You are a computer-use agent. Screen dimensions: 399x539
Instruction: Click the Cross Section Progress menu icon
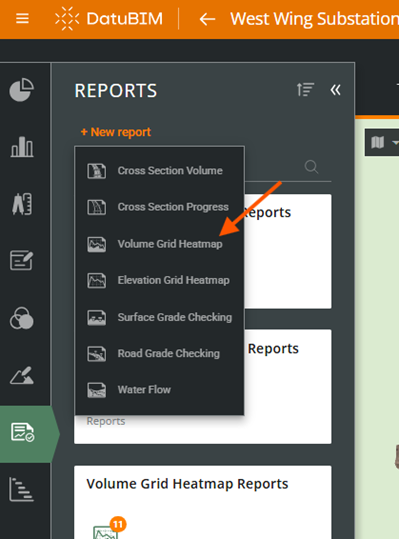pos(97,207)
